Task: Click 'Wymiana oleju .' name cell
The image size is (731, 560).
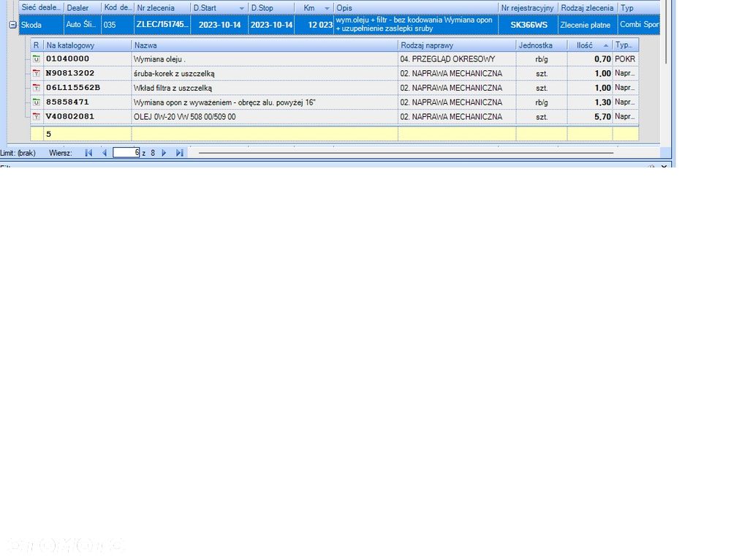Action: pyautogui.click(x=265, y=58)
